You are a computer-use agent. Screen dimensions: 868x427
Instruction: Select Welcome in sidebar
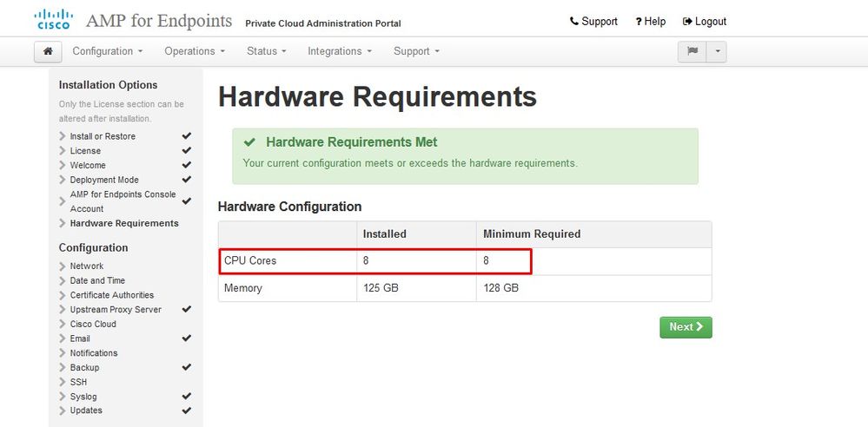(88, 165)
